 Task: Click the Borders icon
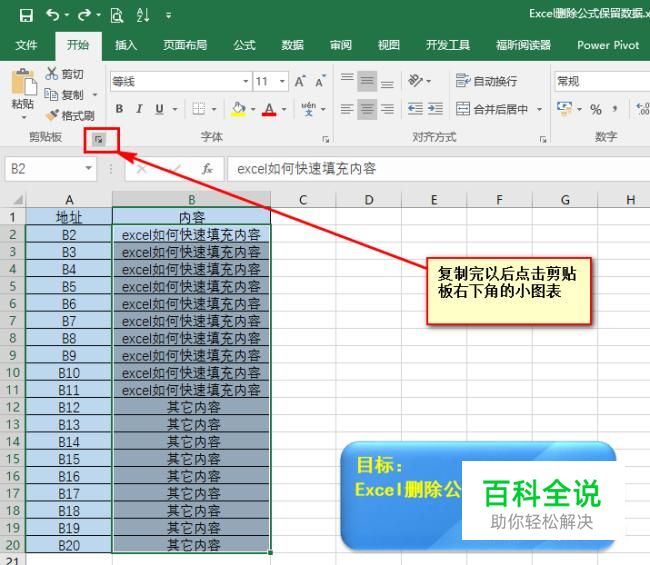pos(199,109)
